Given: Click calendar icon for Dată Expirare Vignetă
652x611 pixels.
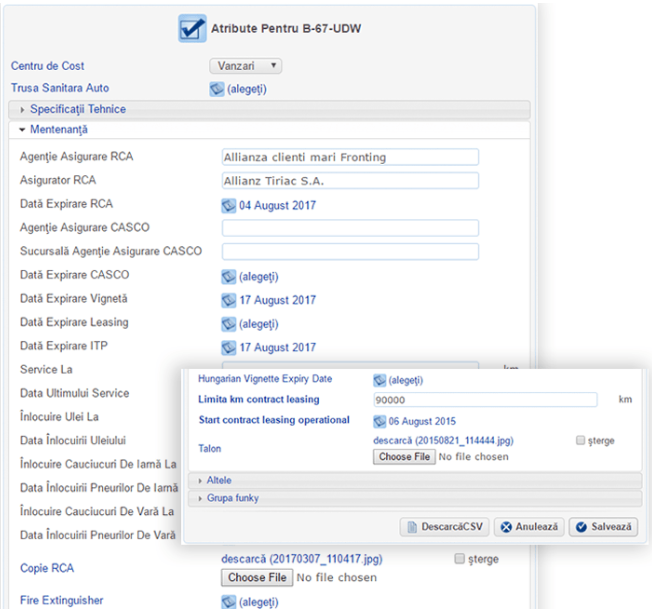Looking at the screenshot, I should [x=228, y=300].
